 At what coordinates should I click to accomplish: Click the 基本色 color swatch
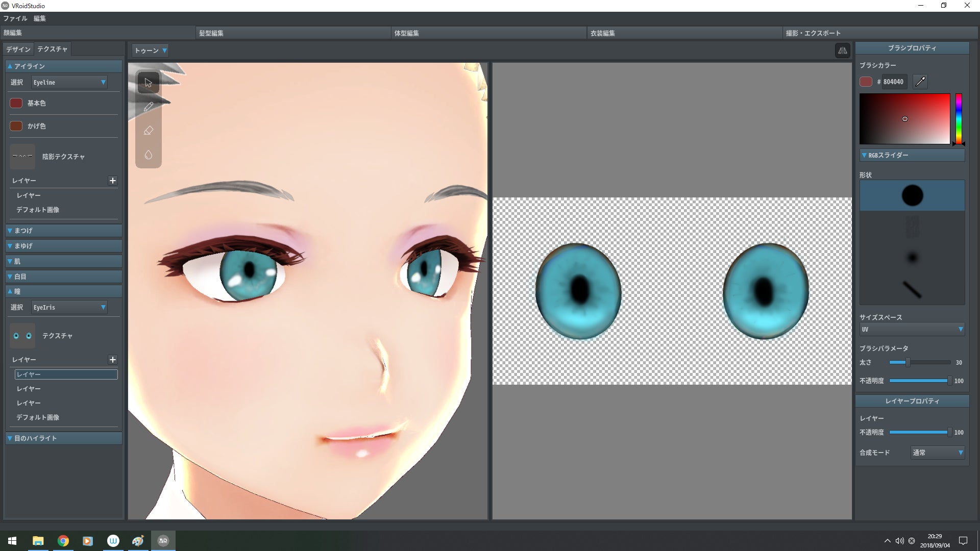point(16,103)
